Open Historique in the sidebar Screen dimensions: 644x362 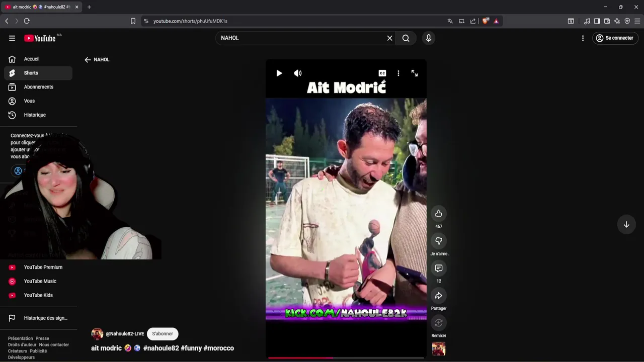pyautogui.click(x=38, y=115)
